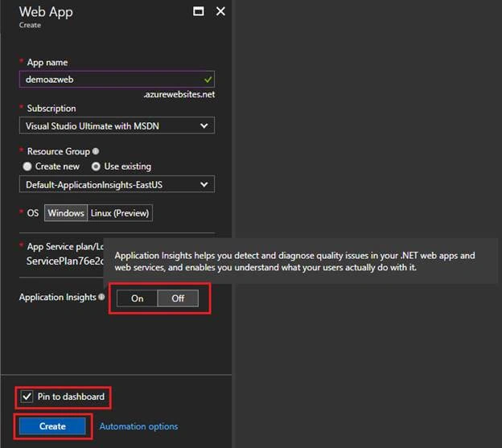Click the Visual Studio Ultimate with MSDN text
502x448 pixels.
point(93,126)
